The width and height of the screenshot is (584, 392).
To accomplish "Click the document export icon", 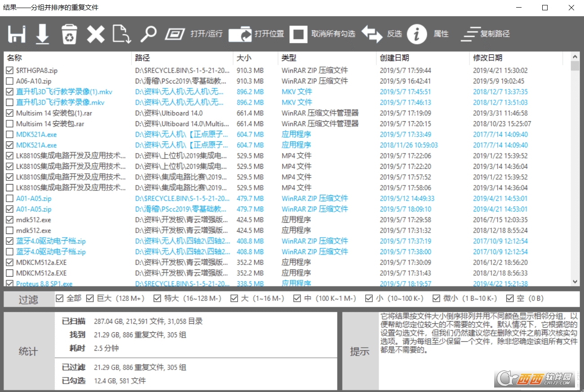I will 121,34.
